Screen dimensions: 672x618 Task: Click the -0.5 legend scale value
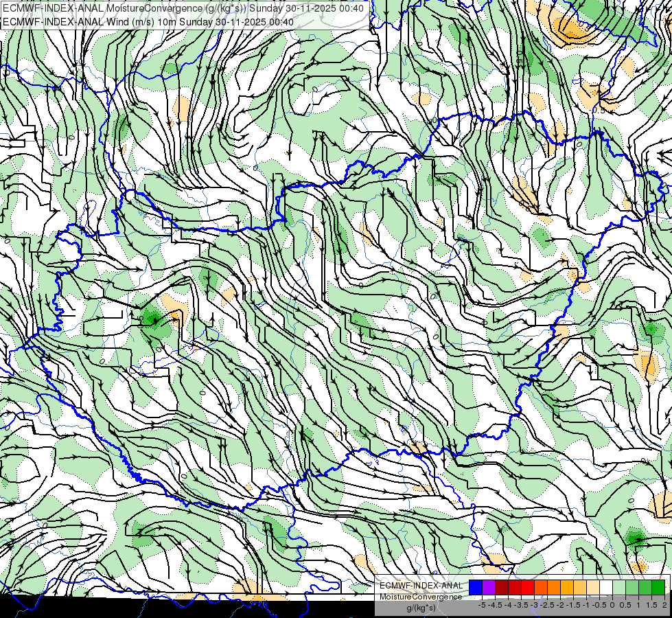599,605
